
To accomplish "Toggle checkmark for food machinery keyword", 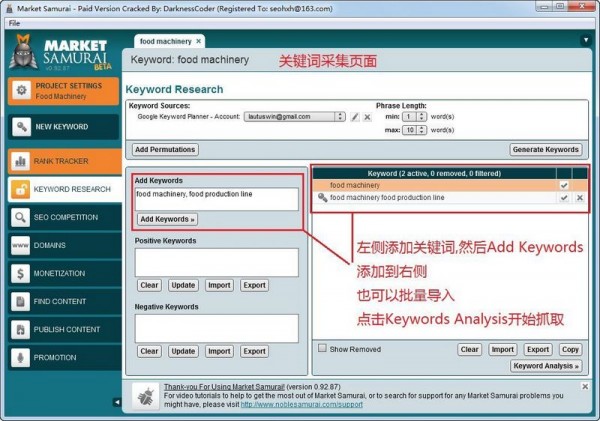I will pos(564,185).
